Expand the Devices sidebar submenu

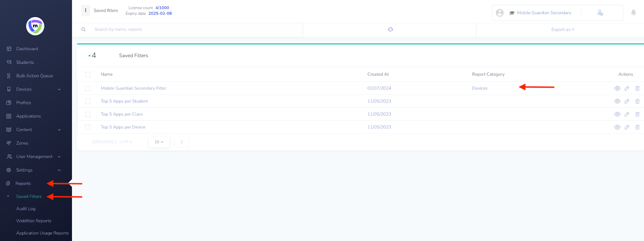coord(59,89)
